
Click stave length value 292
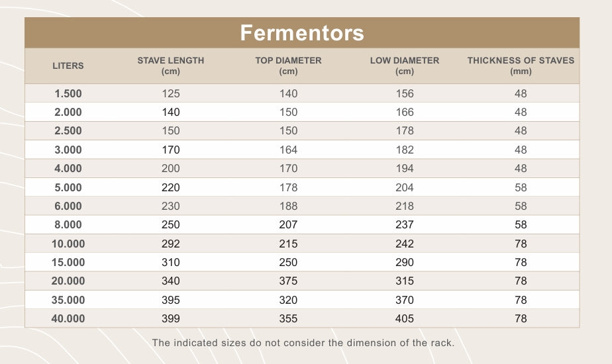tap(171, 244)
